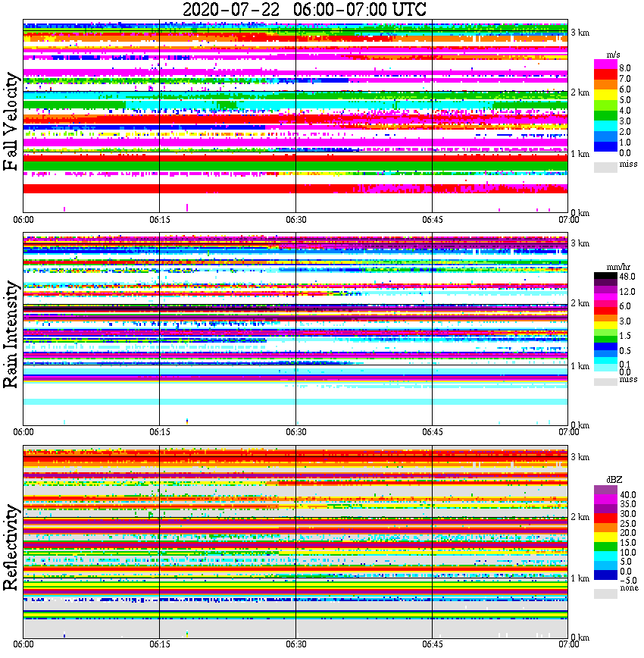Image resolution: width=644 pixels, height=658 pixels.
Task: Click the '06:45' tick under the Fall Velocity panel
Action: pyautogui.click(x=433, y=220)
